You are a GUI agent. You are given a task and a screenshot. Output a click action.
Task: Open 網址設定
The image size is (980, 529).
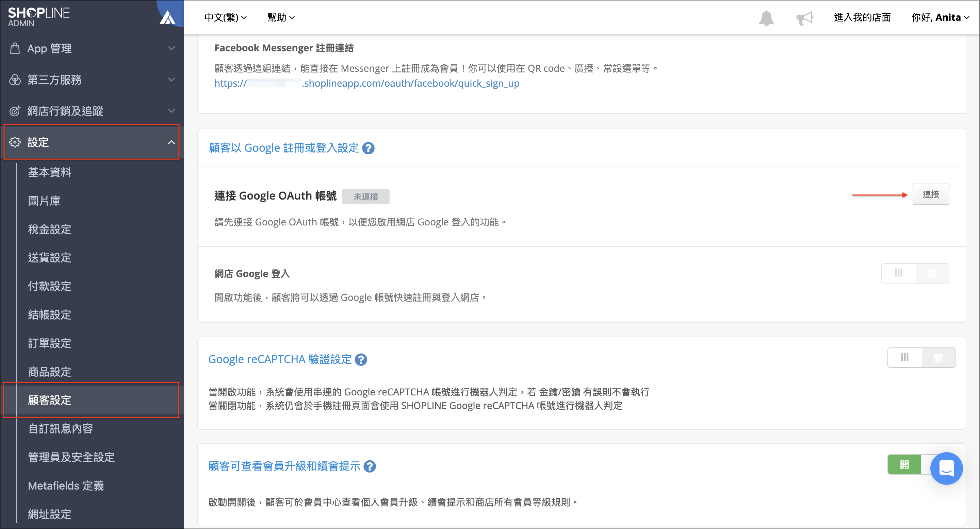click(x=49, y=514)
